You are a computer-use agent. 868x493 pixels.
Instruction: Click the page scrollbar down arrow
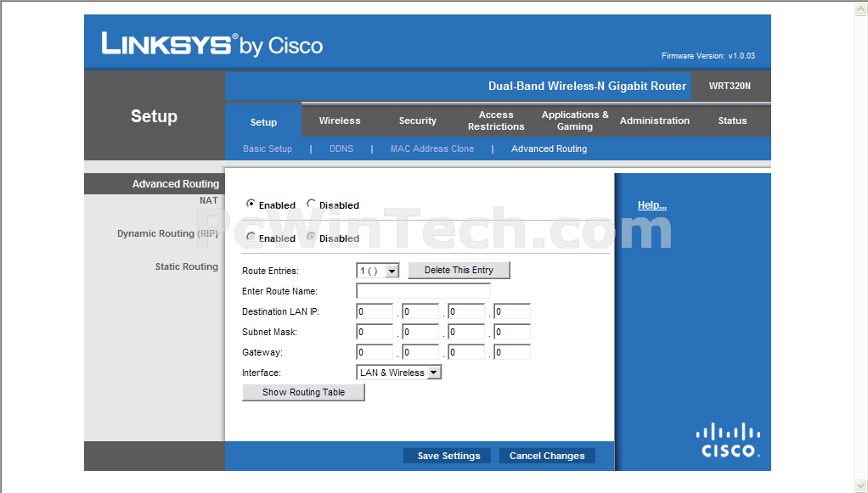click(x=861, y=486)
